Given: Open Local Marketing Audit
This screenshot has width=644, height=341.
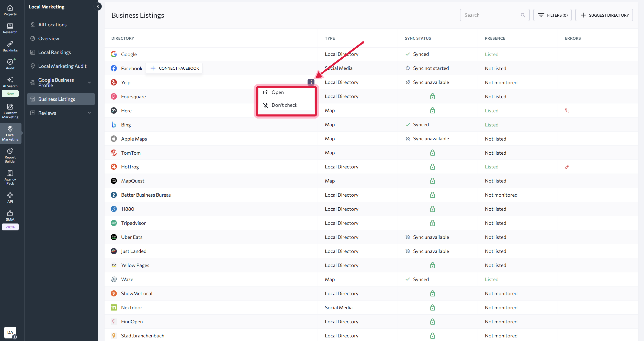Looking at the screenshot, I should click(x=62, y=66).
